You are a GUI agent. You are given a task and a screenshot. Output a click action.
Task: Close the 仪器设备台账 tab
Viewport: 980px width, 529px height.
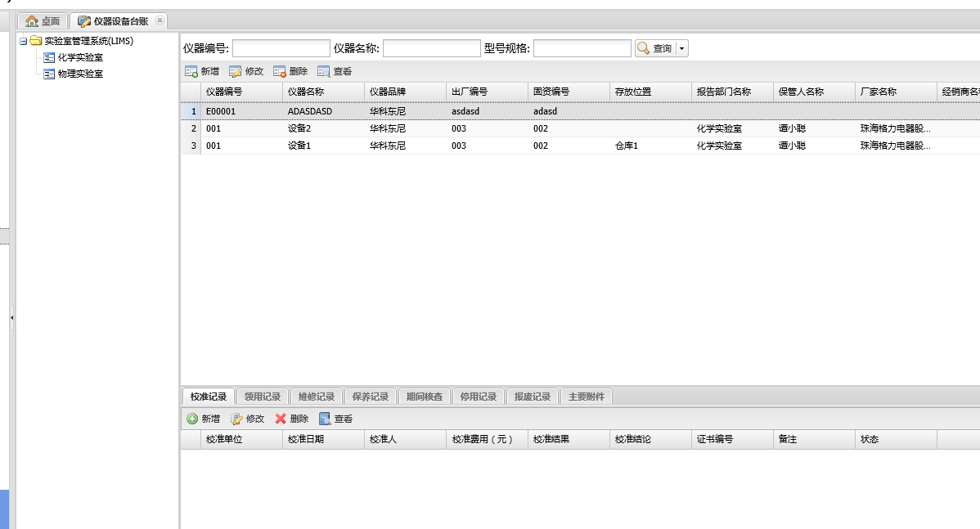[x=160, y=20]
